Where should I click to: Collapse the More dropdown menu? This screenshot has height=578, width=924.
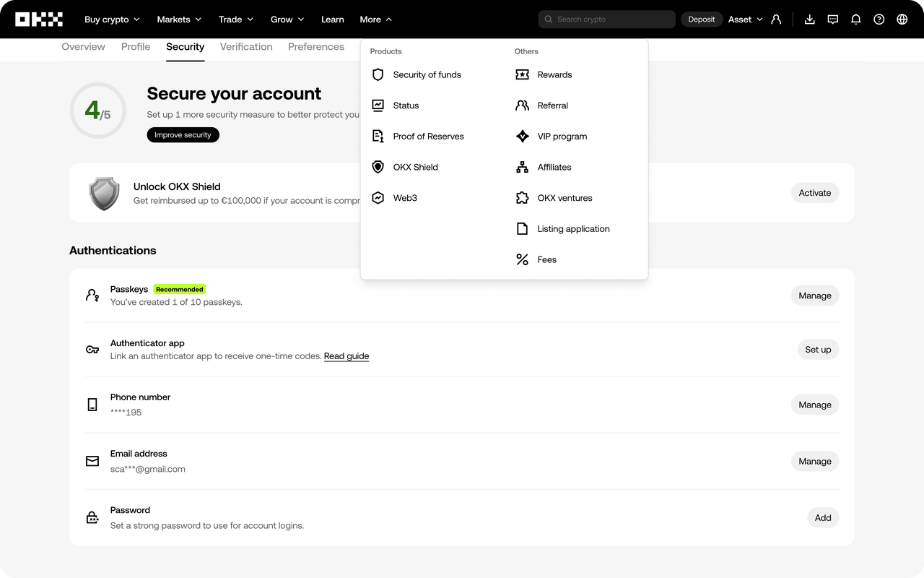click(x=376, y=20)
